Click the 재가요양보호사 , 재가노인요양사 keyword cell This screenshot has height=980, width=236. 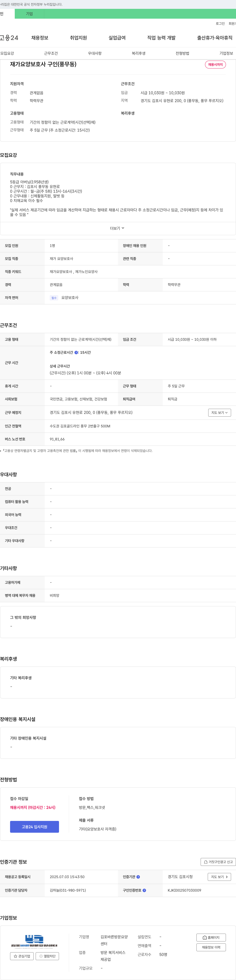click(x=74, y=272)
